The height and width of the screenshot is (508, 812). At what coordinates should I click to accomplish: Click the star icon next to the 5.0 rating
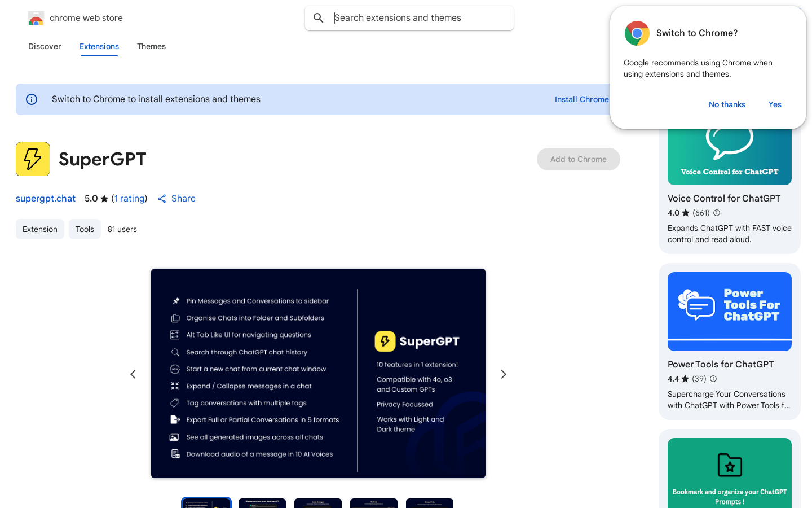coord(104,199)
